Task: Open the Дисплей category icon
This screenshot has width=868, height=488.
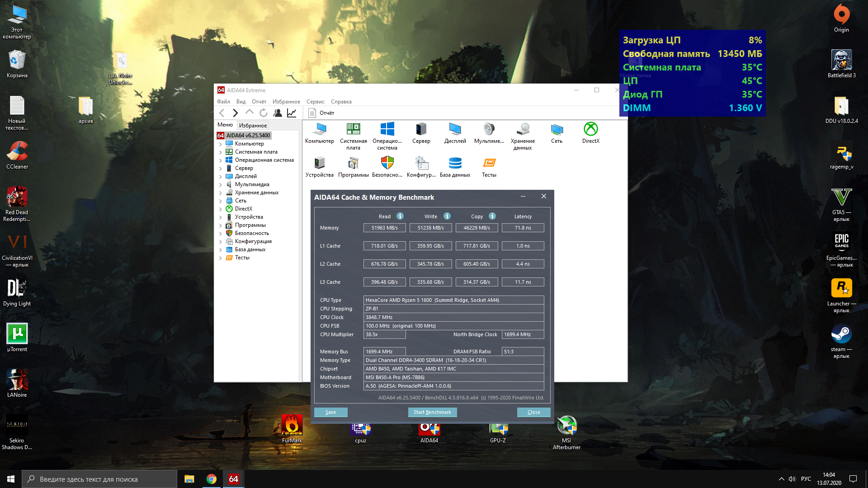Action: point(455,133)
